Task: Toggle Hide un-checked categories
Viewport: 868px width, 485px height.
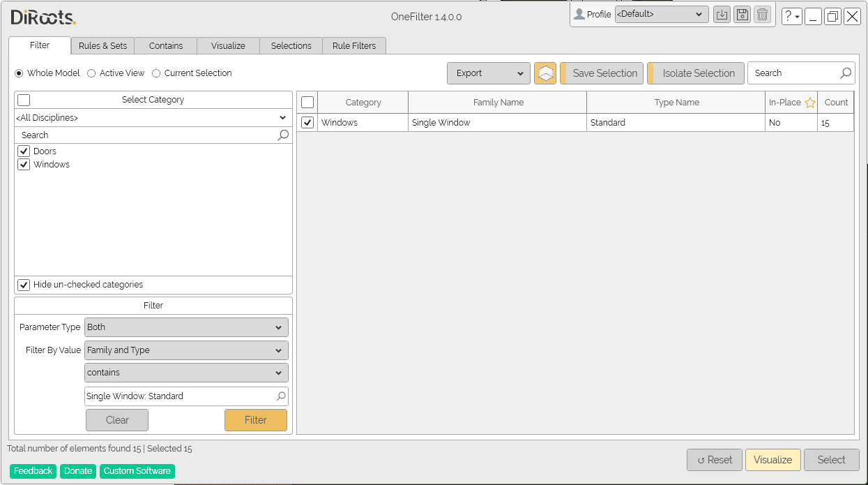Action: pos(24,284)
